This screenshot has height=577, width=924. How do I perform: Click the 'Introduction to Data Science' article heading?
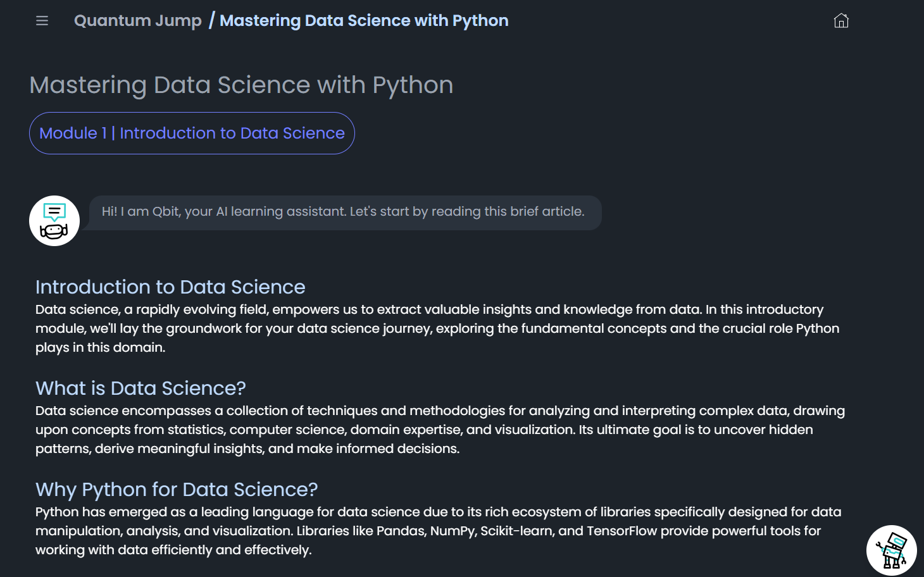[x=170, y=287]
